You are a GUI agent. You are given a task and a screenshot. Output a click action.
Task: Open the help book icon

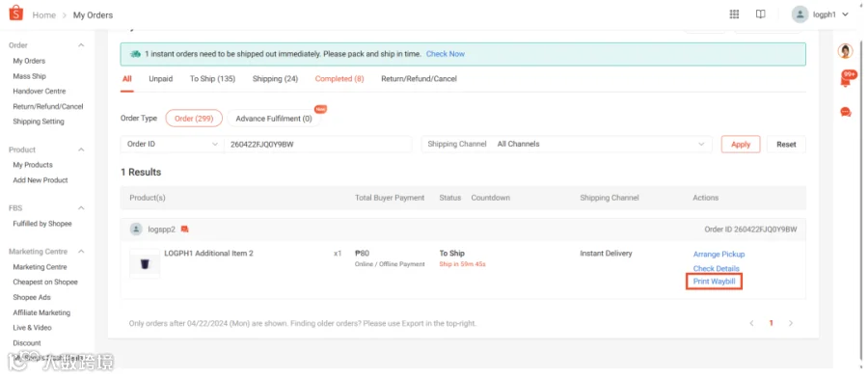coord(761,14)
